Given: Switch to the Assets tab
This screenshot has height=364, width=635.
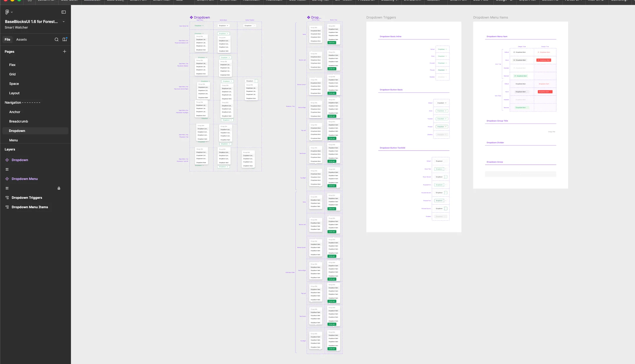Looking at the screenshot, I should tap(21, 39).
